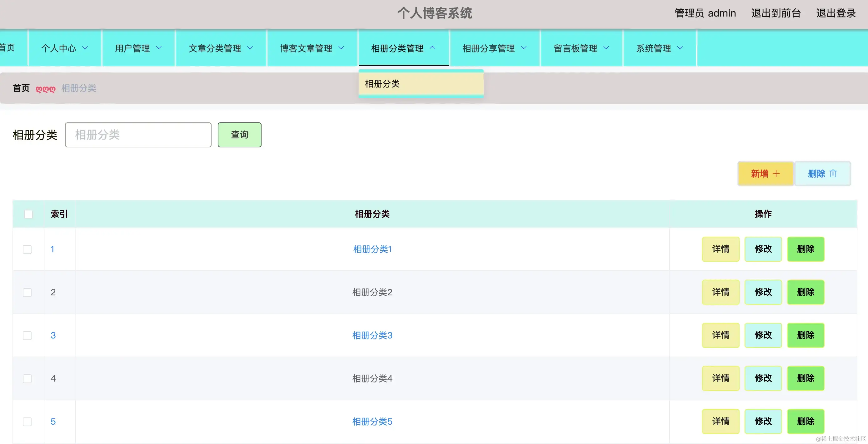Open the 留言板管理 menu

tap(581, 48)
